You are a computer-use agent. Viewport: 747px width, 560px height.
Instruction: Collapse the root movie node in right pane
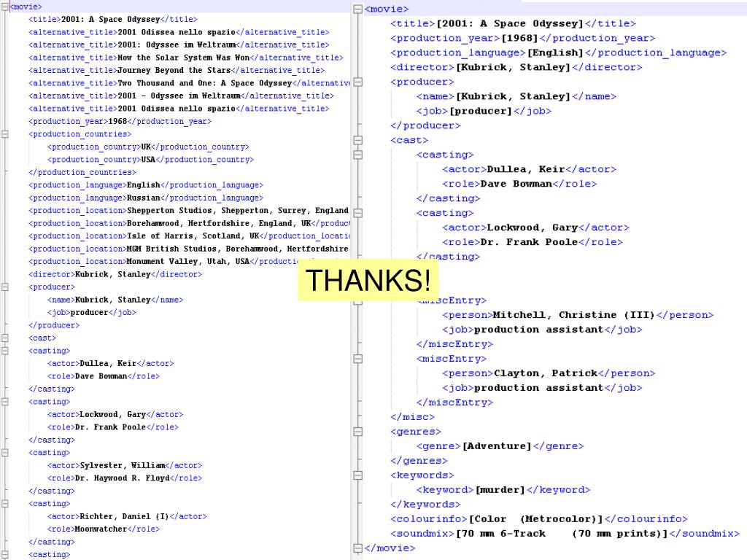(x=358, y=9)
